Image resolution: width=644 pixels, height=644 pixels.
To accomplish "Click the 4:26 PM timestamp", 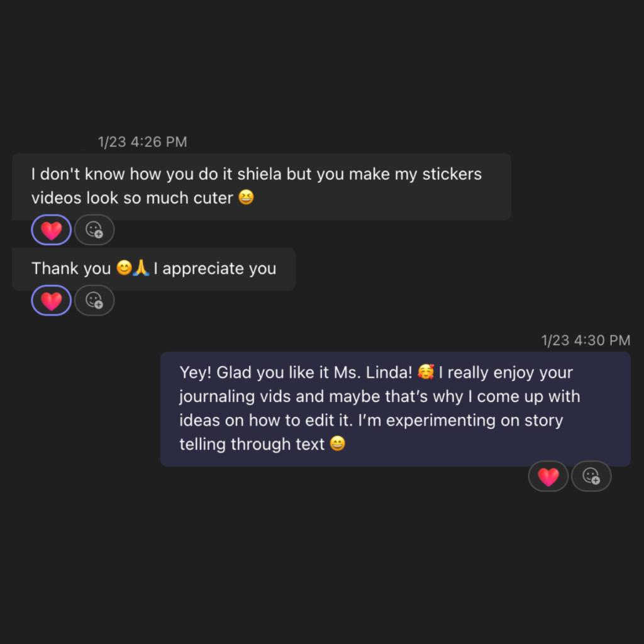I will (143, 142).
